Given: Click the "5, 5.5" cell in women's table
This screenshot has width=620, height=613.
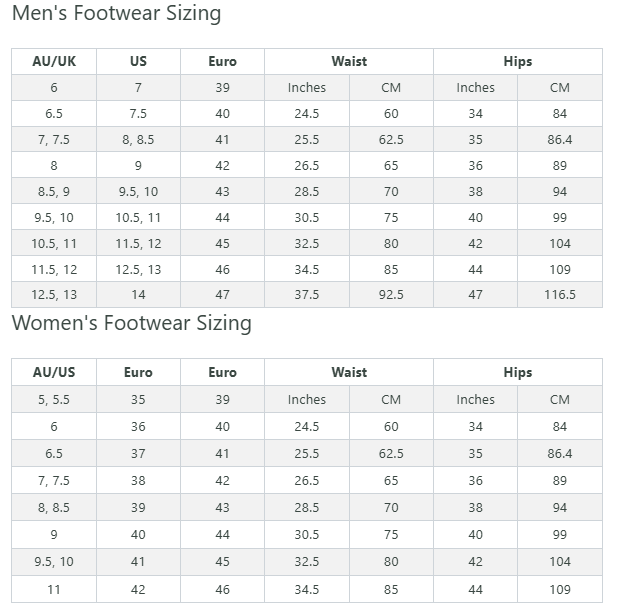Looking at the screenshot, I should pyautogui.click(x=54, y=399).
